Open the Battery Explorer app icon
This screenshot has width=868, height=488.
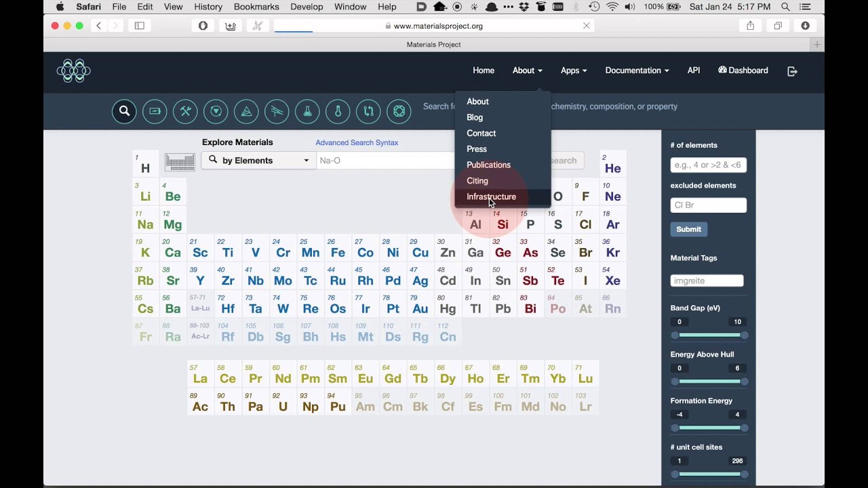point(155,111)
